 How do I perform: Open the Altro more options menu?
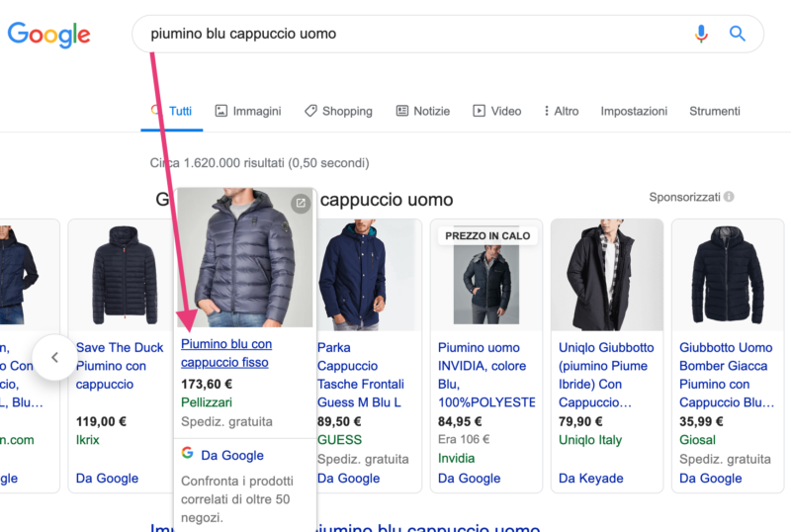(561, 112)
